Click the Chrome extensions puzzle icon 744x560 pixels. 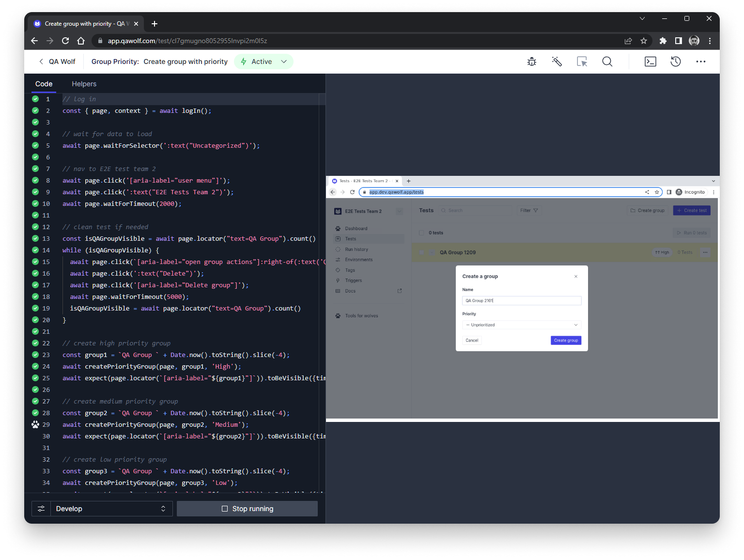pyautogui.click(x=663, y=41)
